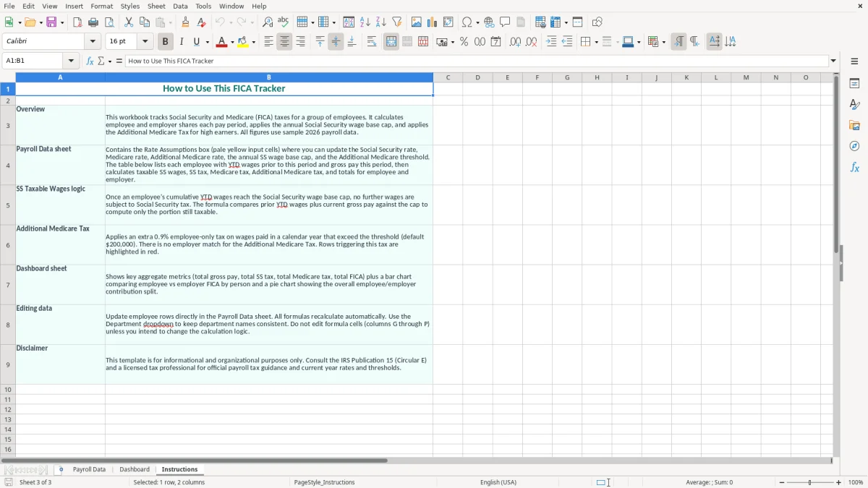The width and height of the screenshot is (868, 488).
Task: Align cell text left
Action: tap(268, 42)
